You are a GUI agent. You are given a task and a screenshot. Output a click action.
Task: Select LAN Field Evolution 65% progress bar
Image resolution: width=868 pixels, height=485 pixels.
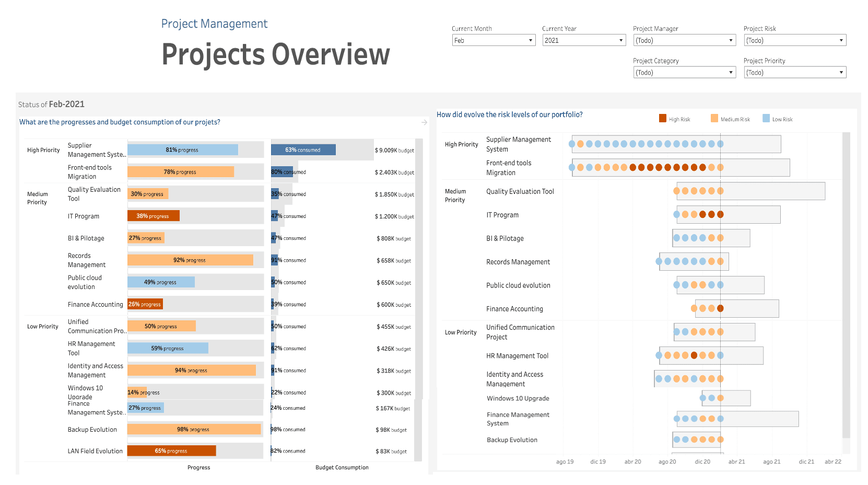click(x=171, y=451)
